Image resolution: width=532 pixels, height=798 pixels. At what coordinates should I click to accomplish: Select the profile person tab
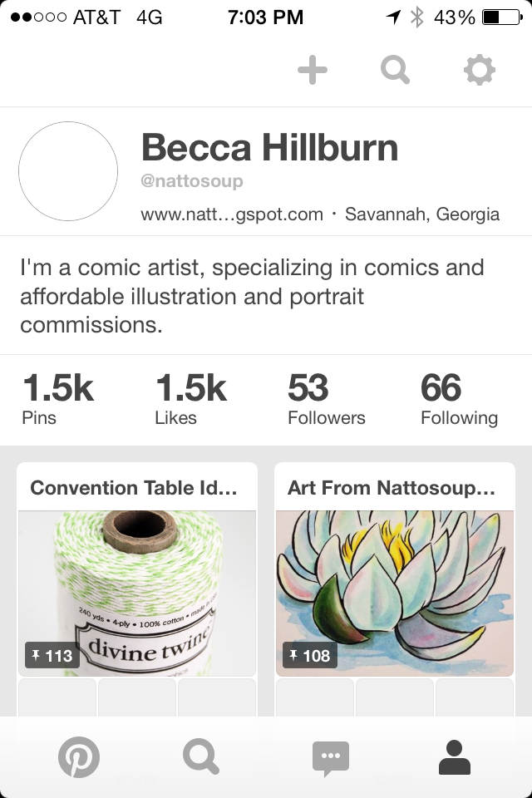pyautogui.click(x=454, y=758)
